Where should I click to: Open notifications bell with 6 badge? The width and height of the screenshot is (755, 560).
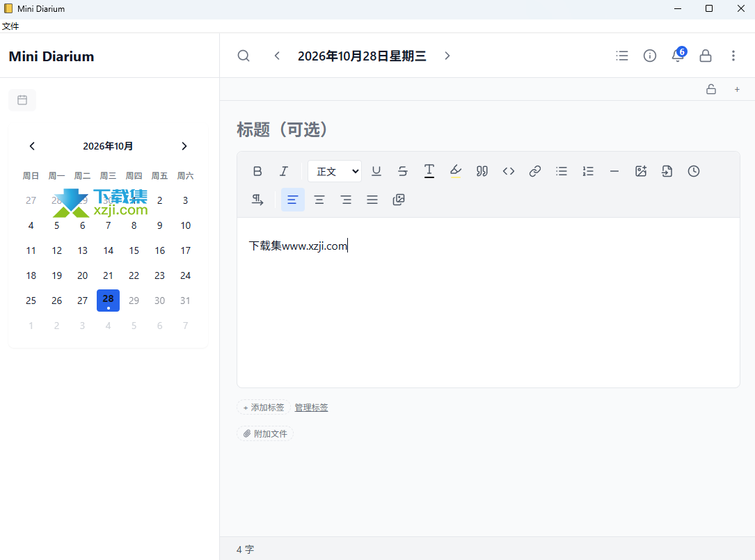coord(678,56)
